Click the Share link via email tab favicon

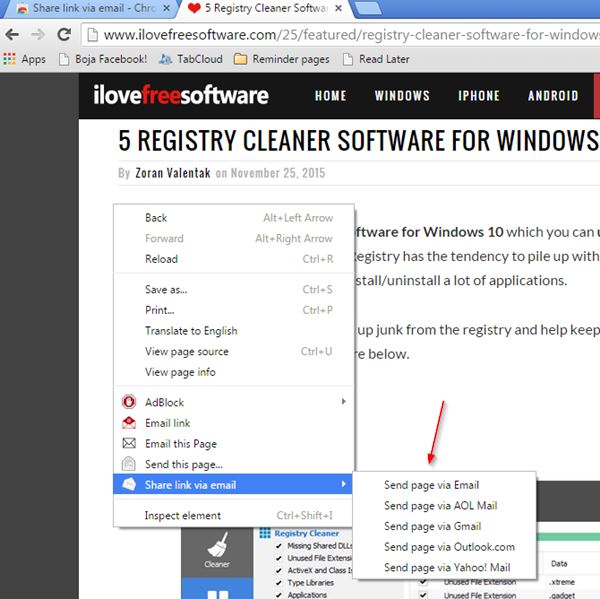coord(23,9)
